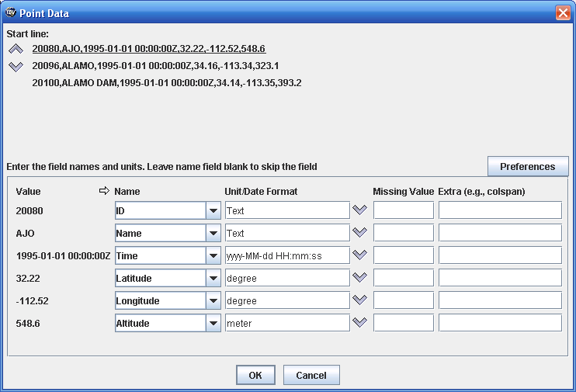Expand the Altitude name dropdown

pyautogui.click(x=213, y=323)
